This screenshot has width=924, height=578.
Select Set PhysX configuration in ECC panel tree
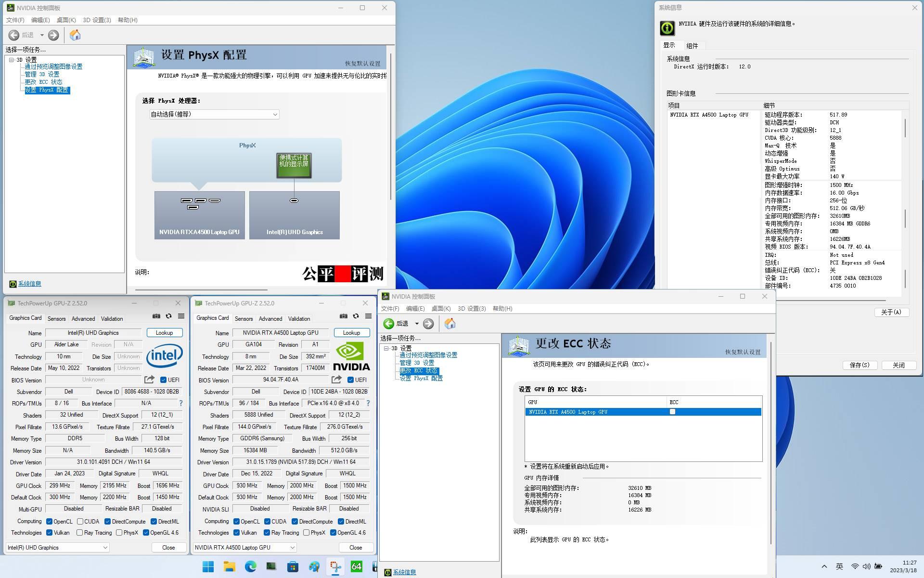click(x=421, y=379)
